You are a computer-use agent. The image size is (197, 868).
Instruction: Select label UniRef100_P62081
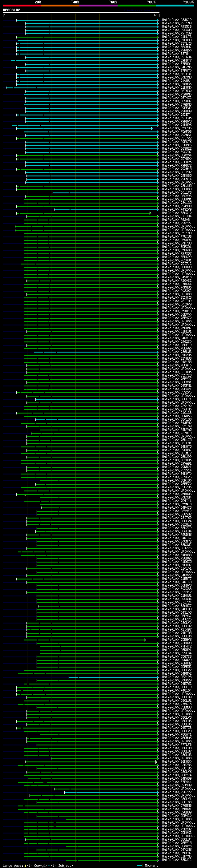(x=177, y=260)
